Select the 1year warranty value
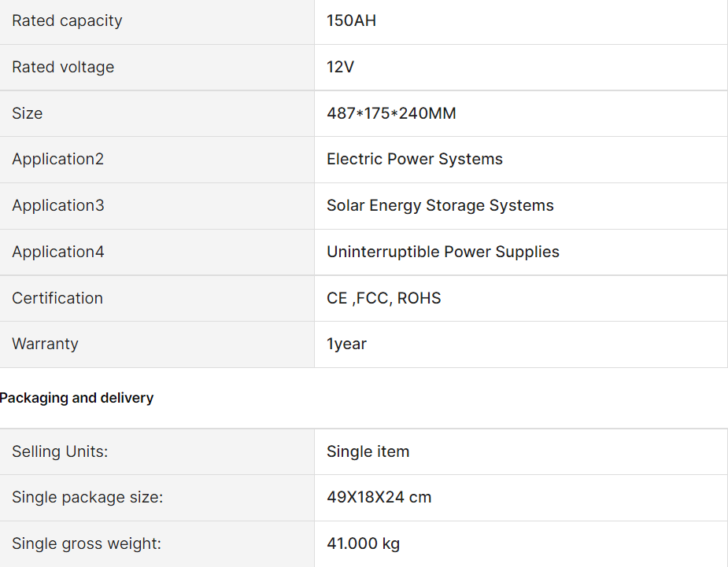Image resolution: width=728 pixels, height=567 pixels. point(347,344)
